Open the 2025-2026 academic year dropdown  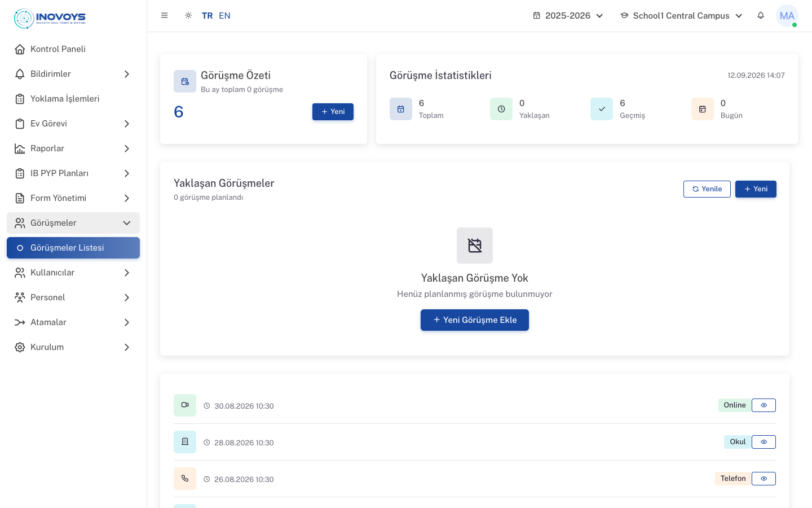[x=568, y=16]
